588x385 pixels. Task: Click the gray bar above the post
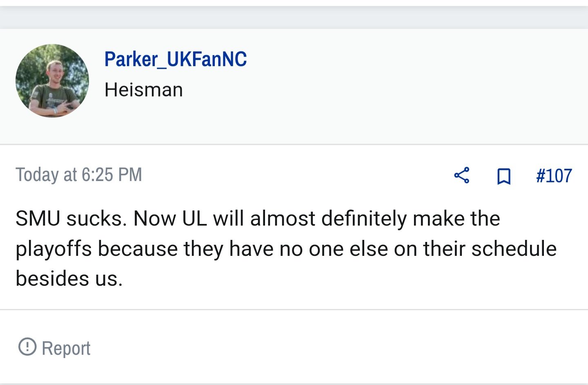pos(294,18)
